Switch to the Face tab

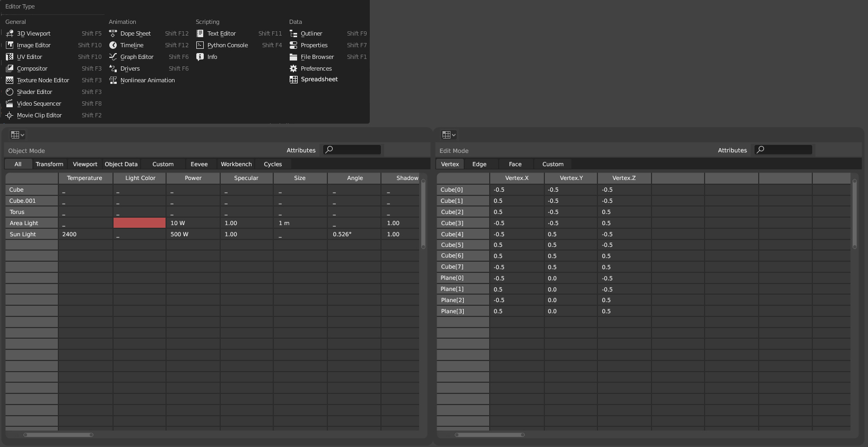coord(515,164)
